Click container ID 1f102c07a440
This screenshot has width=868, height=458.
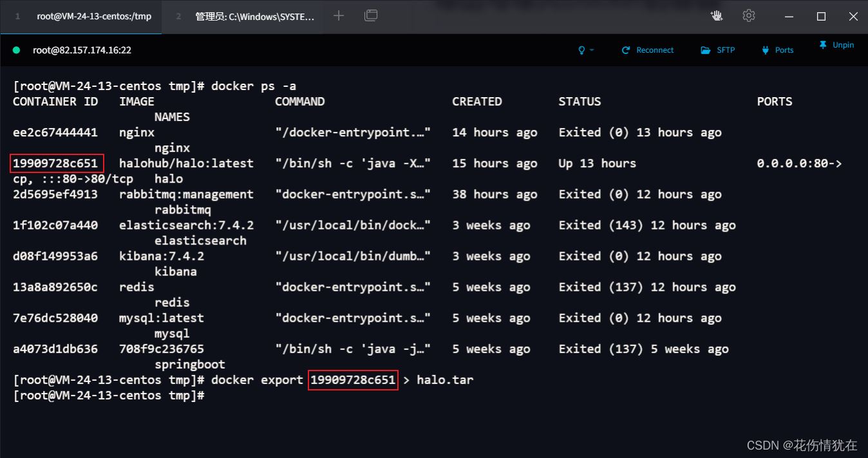tap(55, 225)
